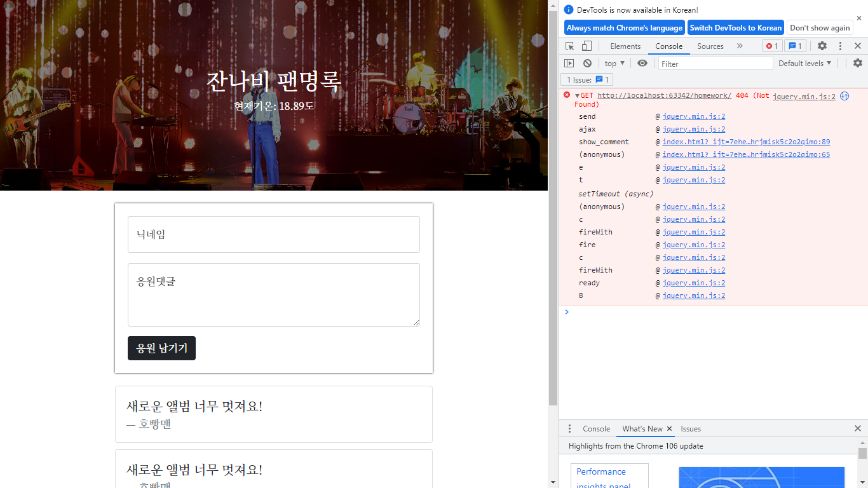The image size is (868, 488).
Task: Click the fire stack frame's jquery link
Action: [x=694, y=245]
